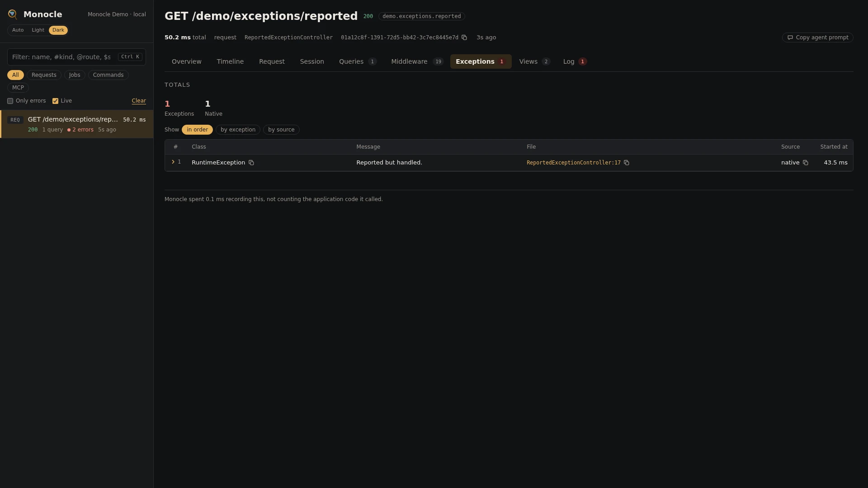Viewport: 868px width, 488px height.
Task: Switch to the Request tab
Action: coord(272,61)
